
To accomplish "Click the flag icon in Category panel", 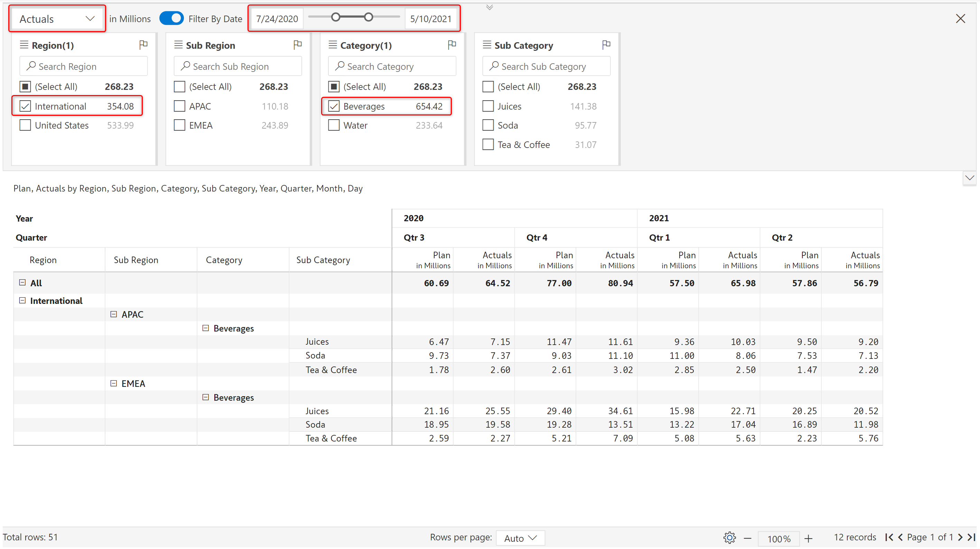I will [x=451, y=45].
